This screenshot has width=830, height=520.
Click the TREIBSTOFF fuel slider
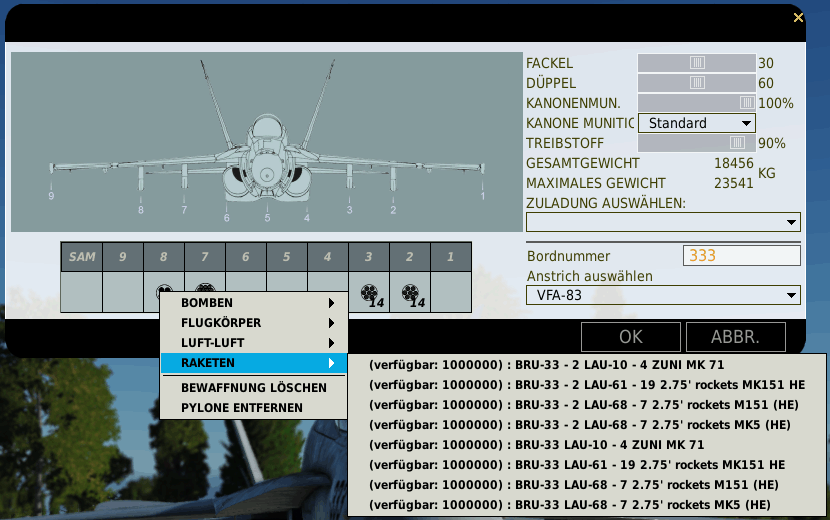pyautogui.click(x=696, y=143)
